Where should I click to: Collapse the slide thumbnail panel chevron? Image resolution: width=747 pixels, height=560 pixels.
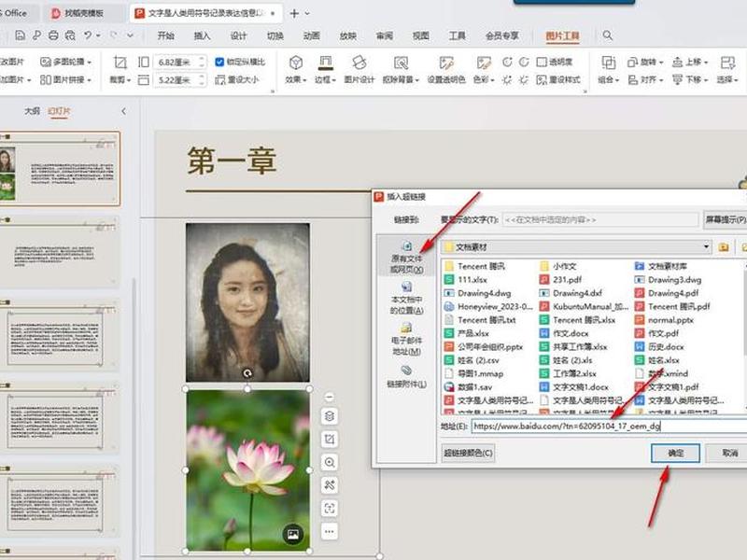123,111
